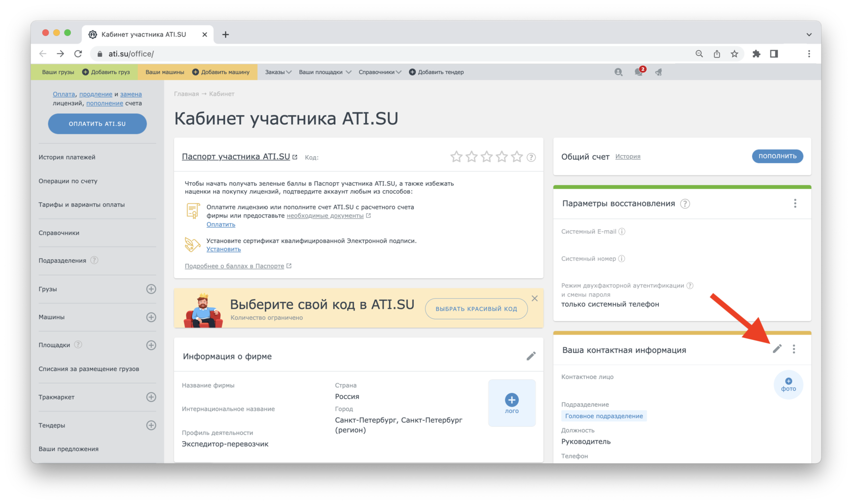The image size is (852, 504).
Task: Open help for recovery parameters
Action: tap(685, 204)
